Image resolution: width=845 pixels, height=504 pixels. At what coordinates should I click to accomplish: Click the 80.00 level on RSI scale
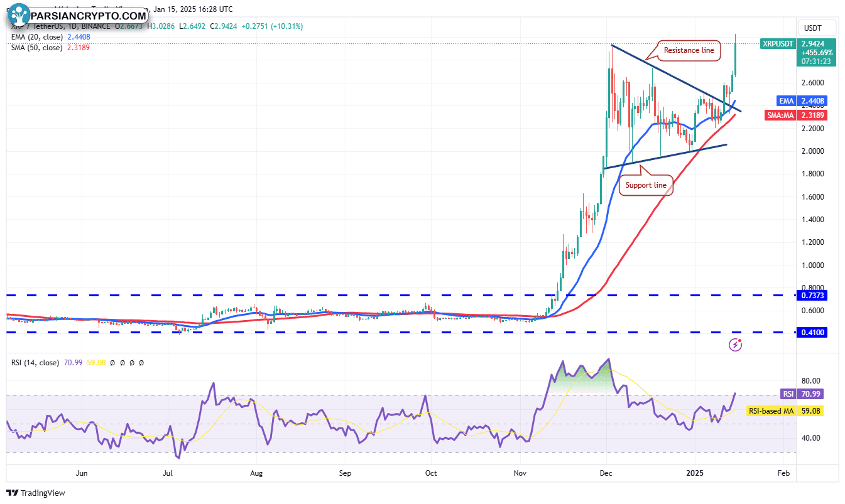tap(810, 380)
